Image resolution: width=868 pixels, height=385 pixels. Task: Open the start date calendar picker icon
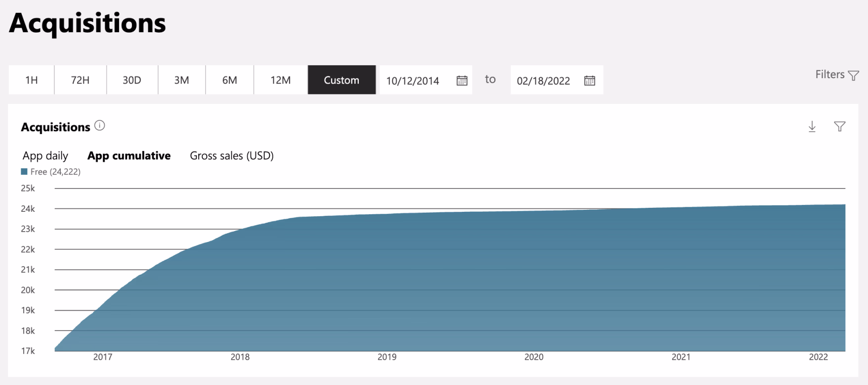[462, 81]
